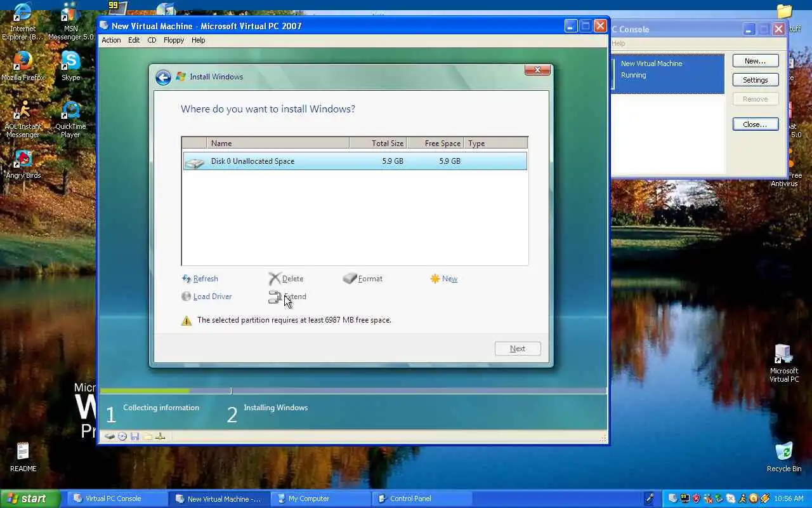Close the Install Windows dialog
The width and height of the screenshot is (812, 508).
537,70
